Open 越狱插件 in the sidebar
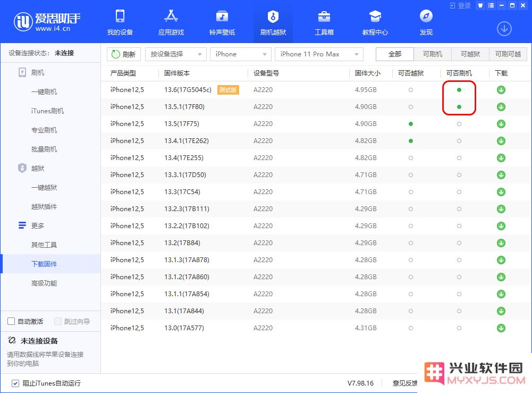The width and height of the screenshot is (532, 393). (x=44, y=207)
